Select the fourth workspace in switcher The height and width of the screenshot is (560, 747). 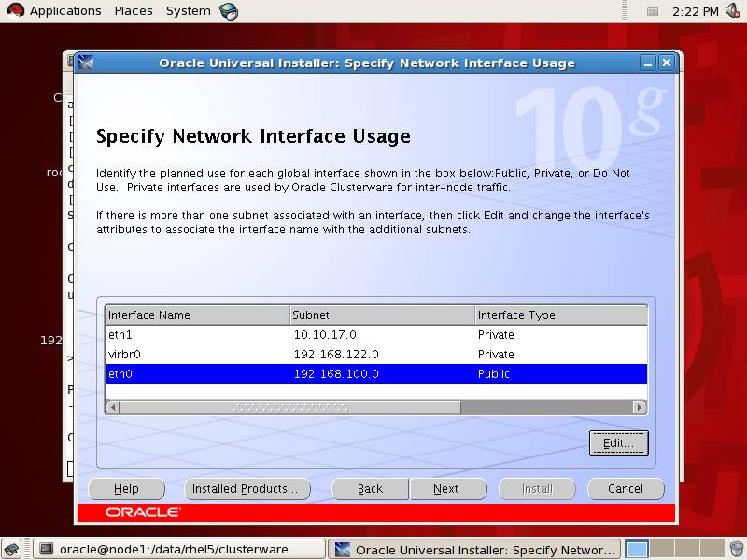pos(712,550)
